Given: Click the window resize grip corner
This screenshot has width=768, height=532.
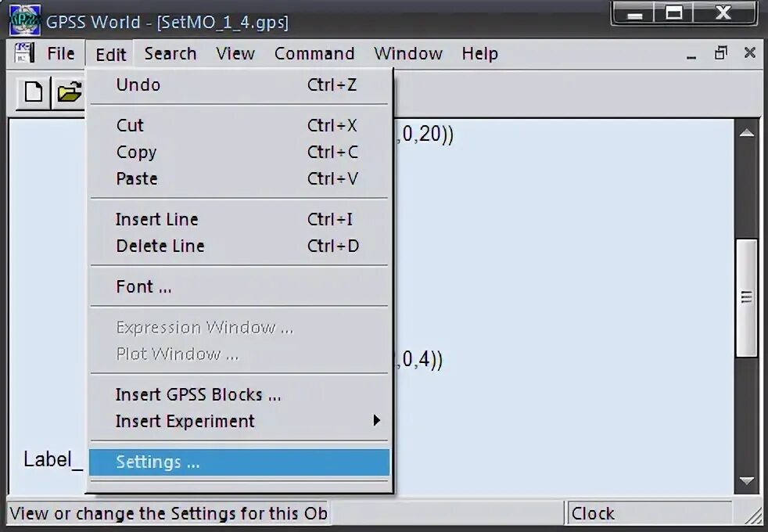Looking at the screenshot, I should click(x=753, y=516).
